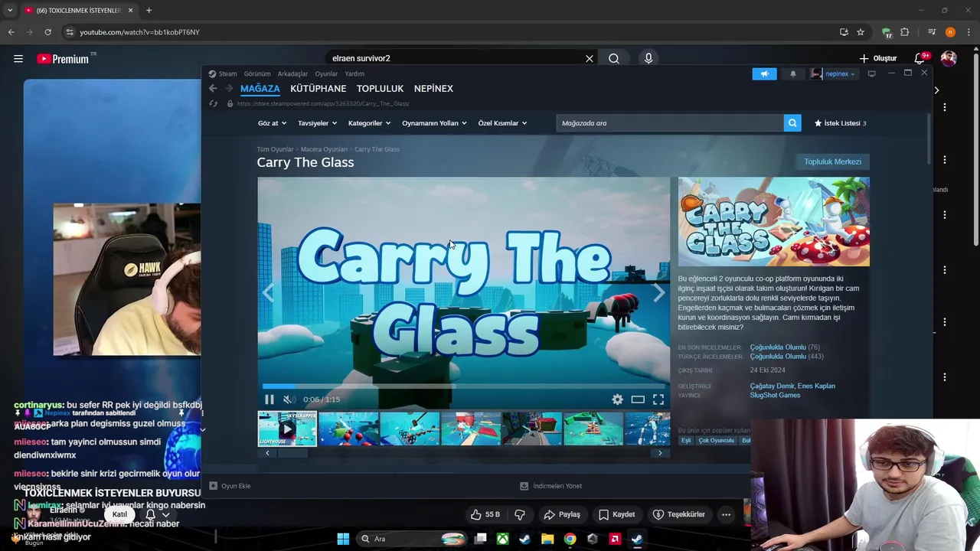
Task: Open developer link Çağatay Demir
Action: point(772,386)
